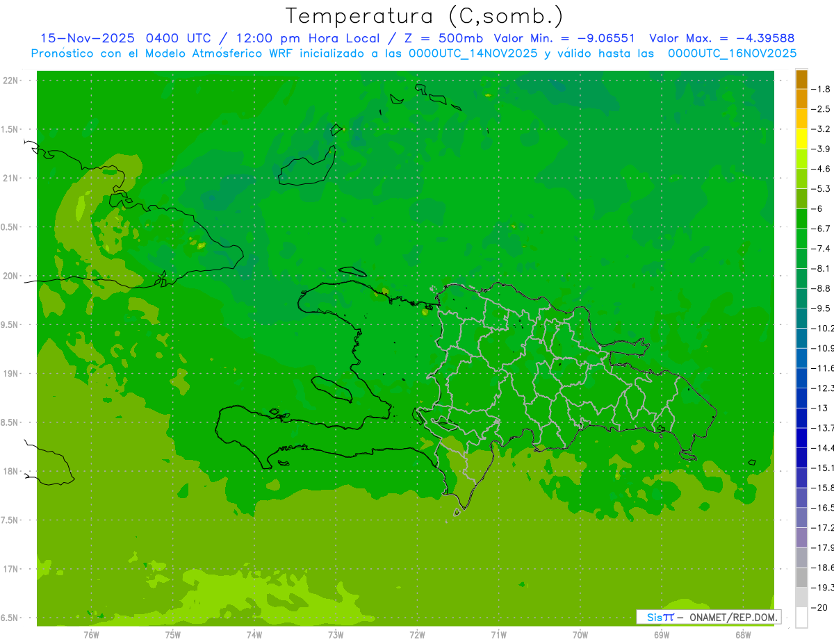
Task: Click the '-12.3' color scale value
Action: [x=822, y=388]
